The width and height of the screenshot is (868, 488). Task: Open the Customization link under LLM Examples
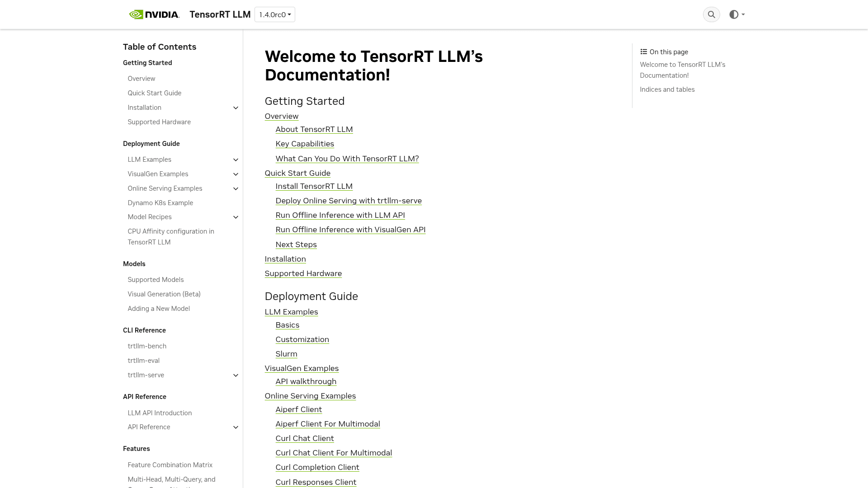click(x=302, y=339)
